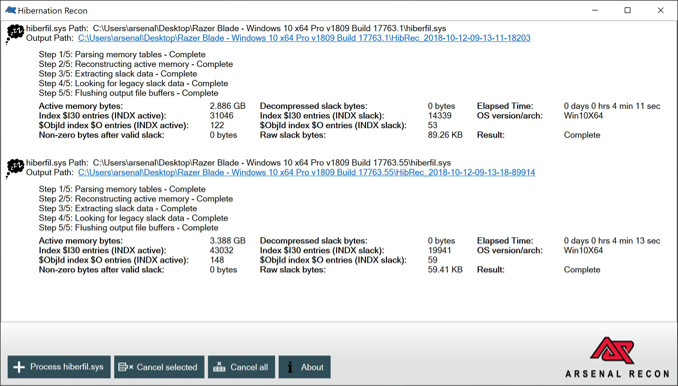Select the first hibernation job sleep icon
Image resolution: width=678 pixels, height=386 pixels.
pos(15,34)
